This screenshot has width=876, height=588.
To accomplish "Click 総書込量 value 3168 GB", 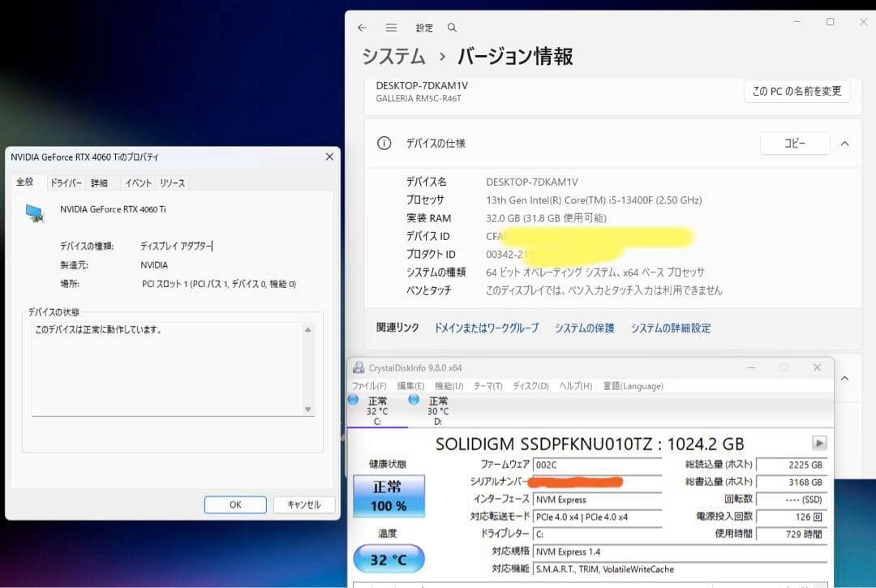I will pos(791,482).
